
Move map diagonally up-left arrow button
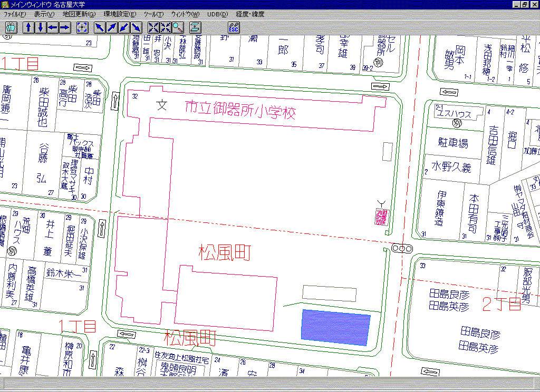coord(100,27)
